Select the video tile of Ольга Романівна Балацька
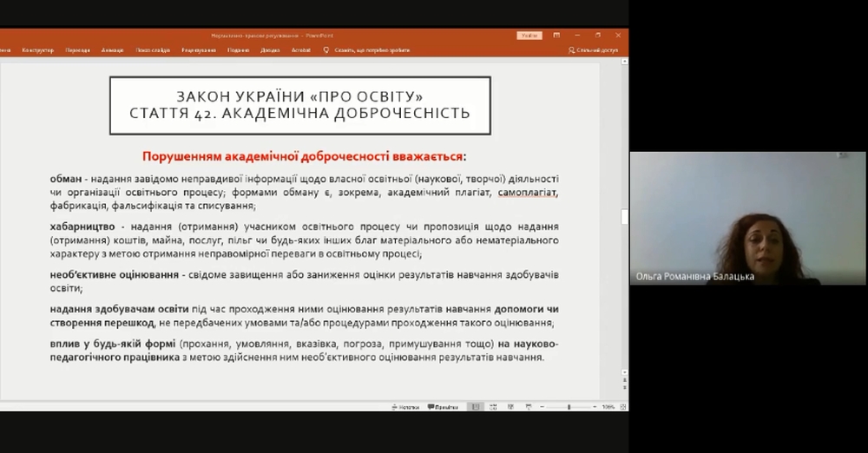The image size is (868, 453). pos(747,218)
